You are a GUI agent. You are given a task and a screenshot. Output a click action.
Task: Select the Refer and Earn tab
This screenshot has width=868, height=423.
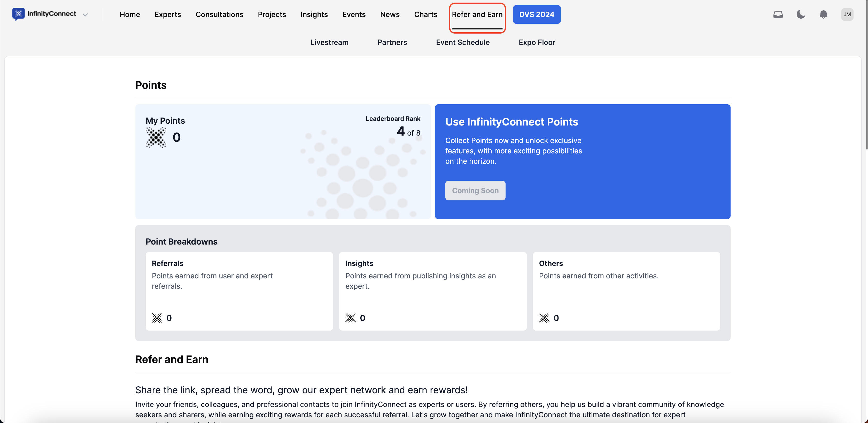pyautogui.click(x=477, y=14)
